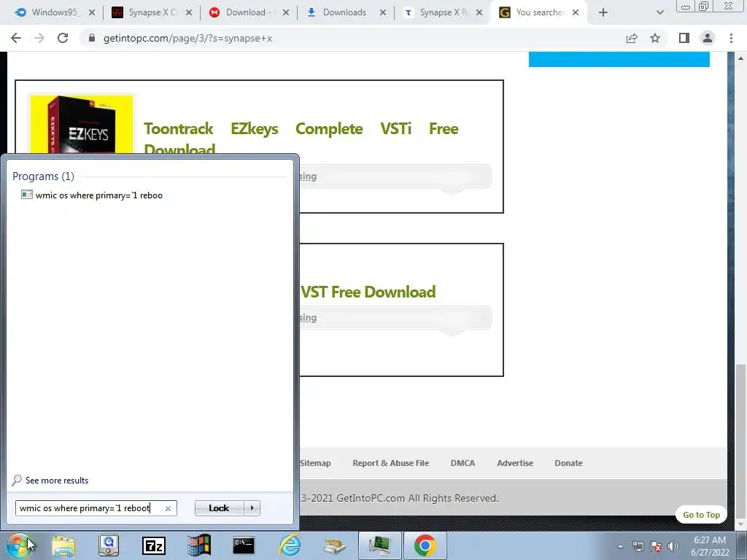Image resolution: width=747 pixels, height=560 pixels.
Task: Open the Chrome profile avatar
Action: pyautogui.click(x=708, y=38)
